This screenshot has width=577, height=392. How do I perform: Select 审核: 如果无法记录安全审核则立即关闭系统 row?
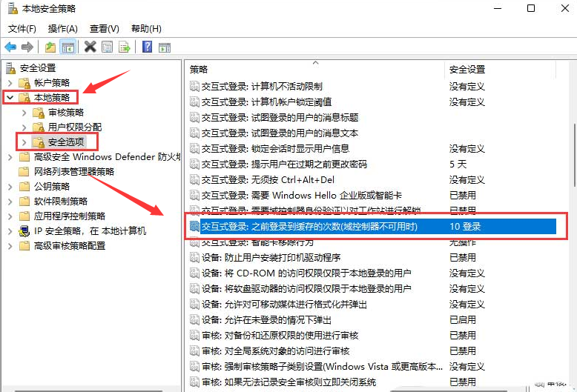pos(372,382)
